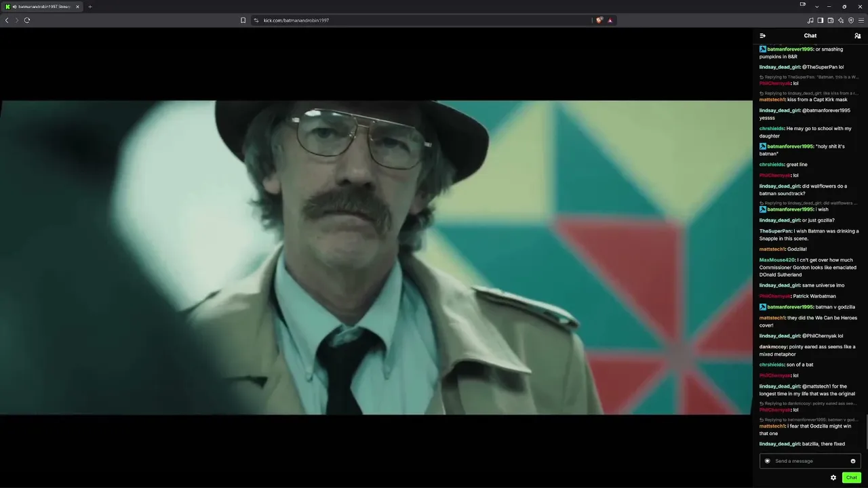Click username dankmccoy in chat

pos(773,347)
